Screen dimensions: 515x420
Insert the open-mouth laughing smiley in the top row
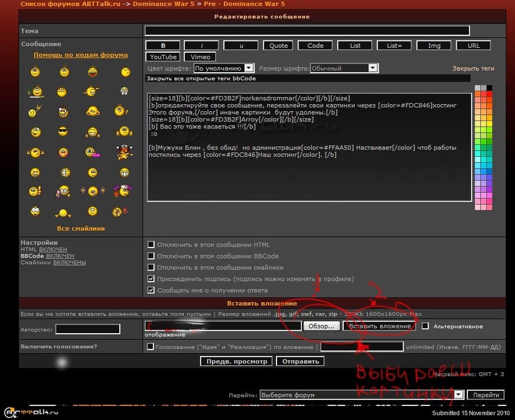(x=92, y=72)
